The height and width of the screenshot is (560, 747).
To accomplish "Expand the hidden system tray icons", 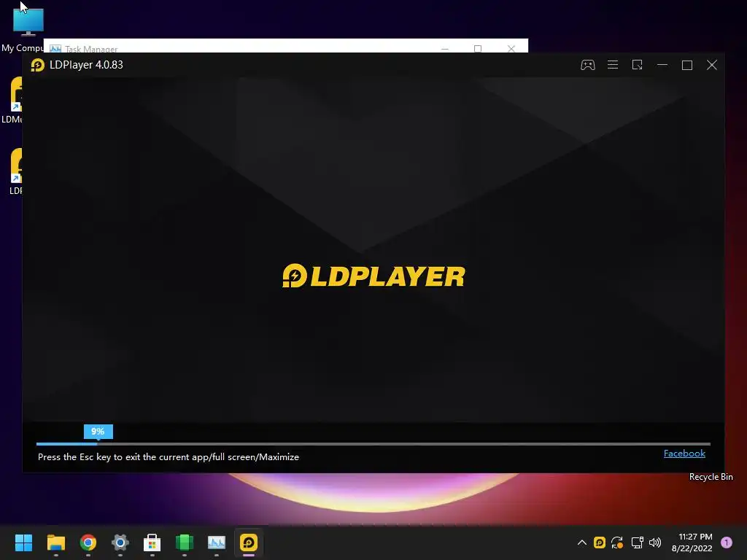I will [x=581, y=542].
